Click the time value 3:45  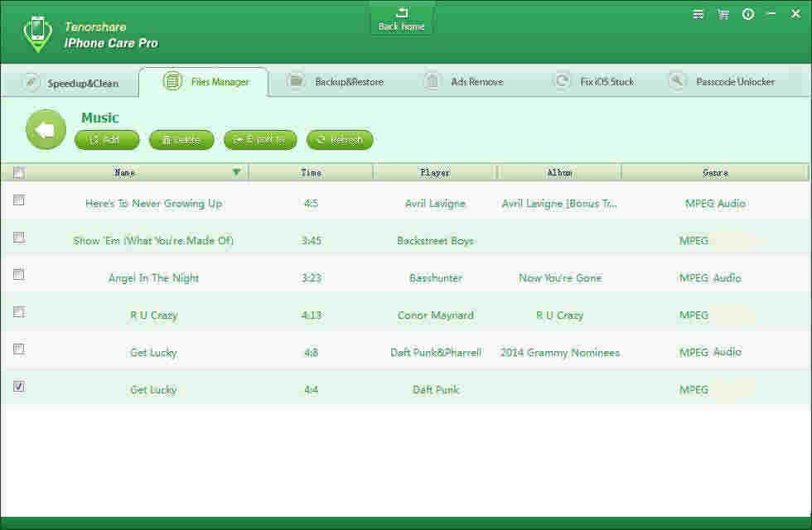click(x=312, y=241)
